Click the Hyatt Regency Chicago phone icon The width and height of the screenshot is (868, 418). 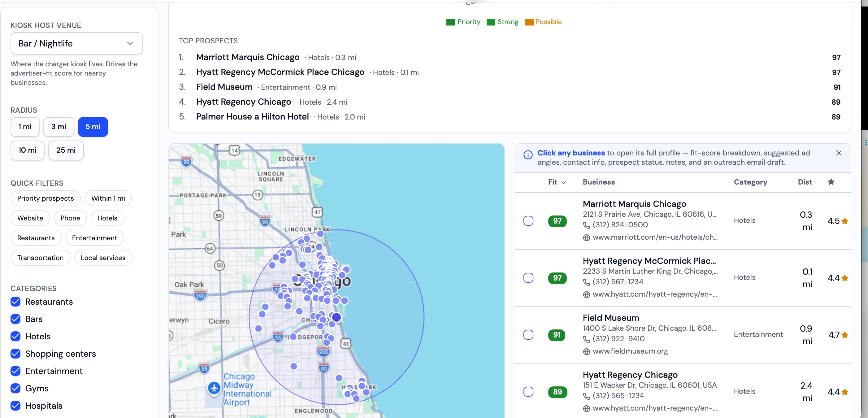point(586,396)
